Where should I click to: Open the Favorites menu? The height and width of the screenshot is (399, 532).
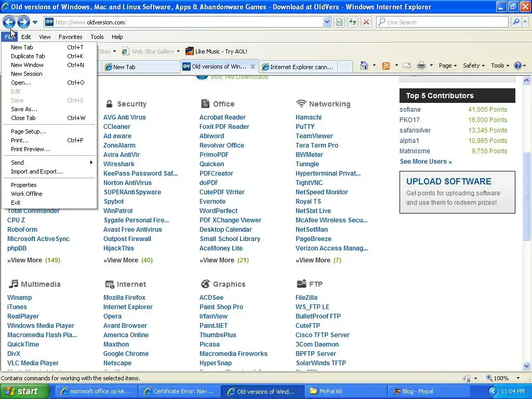[x=70, y=37]
